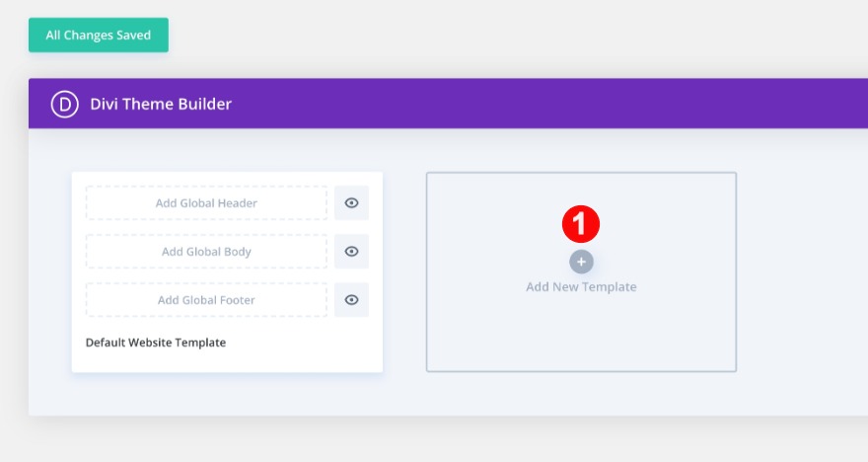Click the Add Global Footer slot
Image resolution: width=868 pixels, height=462 pixels.
pyautogui.click(x=206, y=300)
